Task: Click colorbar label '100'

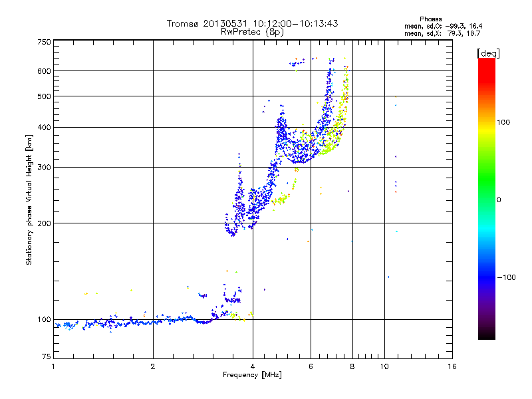Action: pos(503,122)
